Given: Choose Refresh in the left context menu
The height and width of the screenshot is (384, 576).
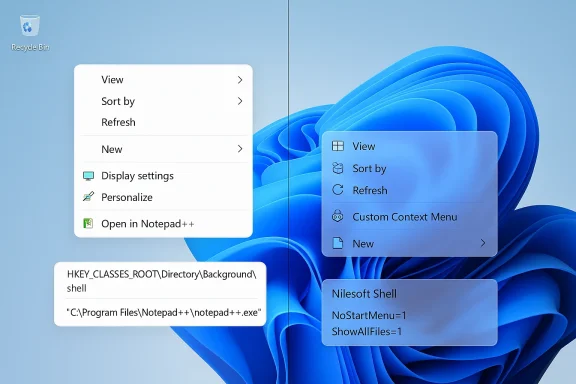Looking at the screenshot, I should [x=163, y=122].
